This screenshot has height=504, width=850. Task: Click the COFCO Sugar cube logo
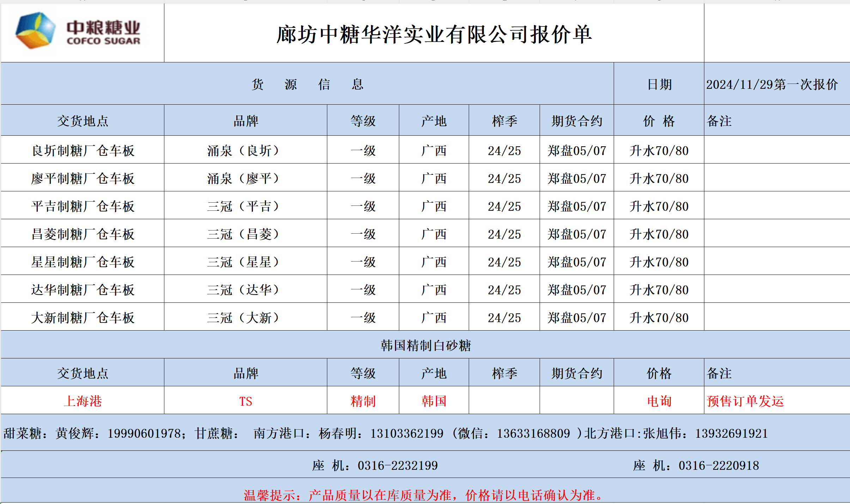35,30
